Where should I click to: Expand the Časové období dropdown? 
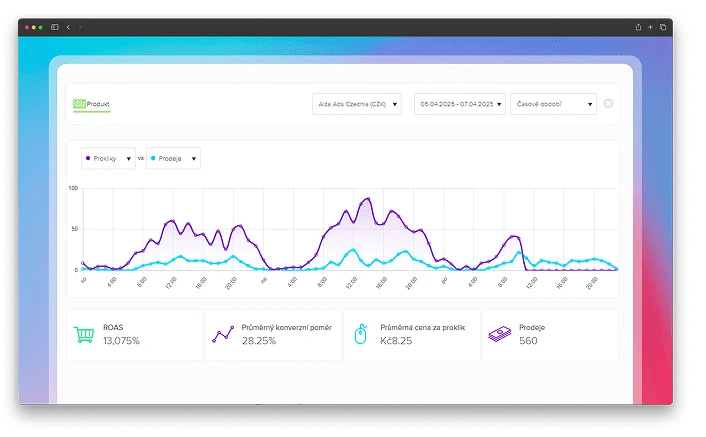[x=553, y=104]
